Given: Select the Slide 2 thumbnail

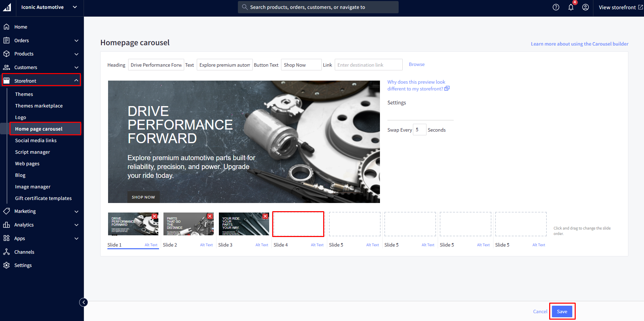Looking at the screenshot, I should click(188, 224).
